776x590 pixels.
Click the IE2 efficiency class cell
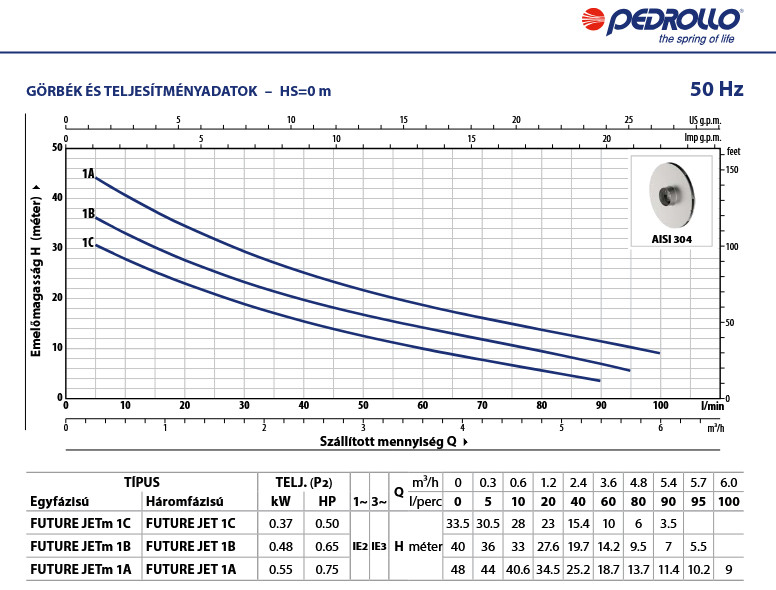click(x=359, y=546)
